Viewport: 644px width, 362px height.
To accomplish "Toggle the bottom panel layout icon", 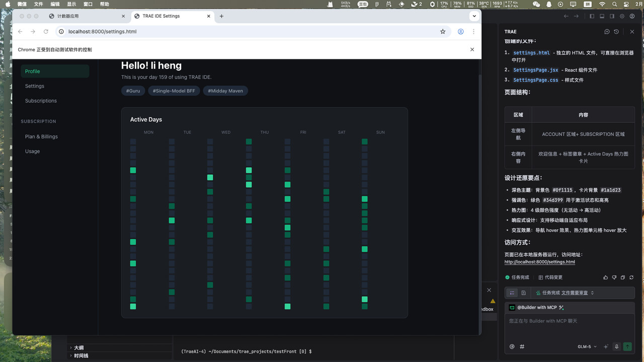I will (x=602, y=16).
